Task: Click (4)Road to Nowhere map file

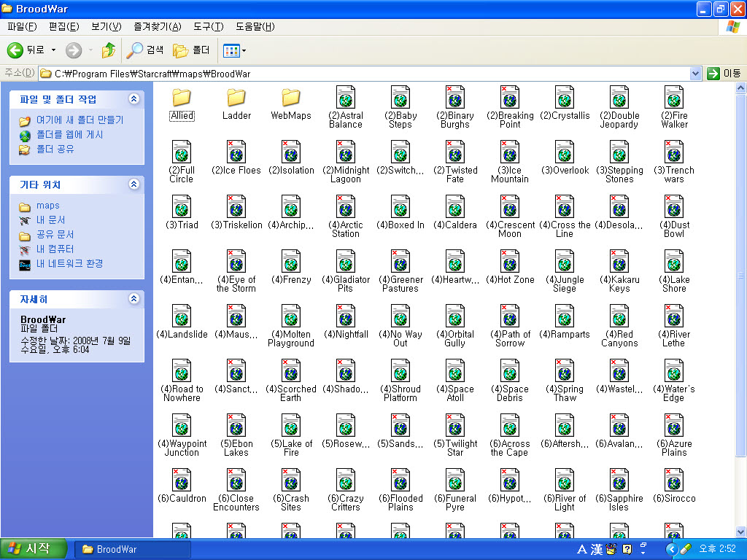Action: click(182, 381)
